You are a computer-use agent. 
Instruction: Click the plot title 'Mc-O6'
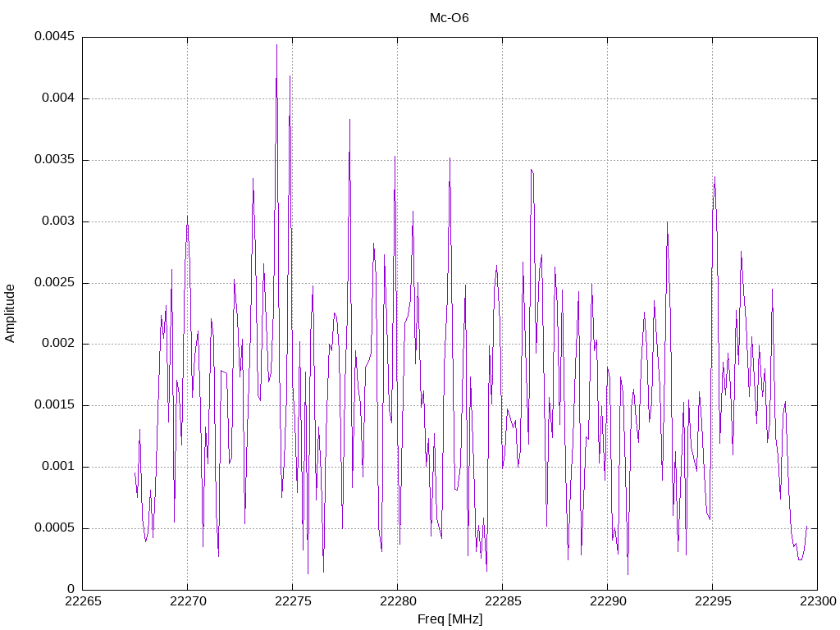pos(449,18)
